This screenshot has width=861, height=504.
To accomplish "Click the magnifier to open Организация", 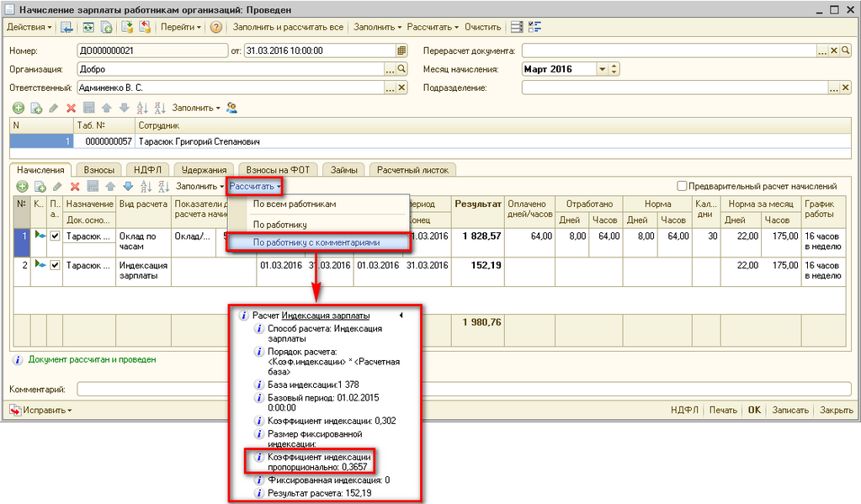I will (x=402, y=69).
